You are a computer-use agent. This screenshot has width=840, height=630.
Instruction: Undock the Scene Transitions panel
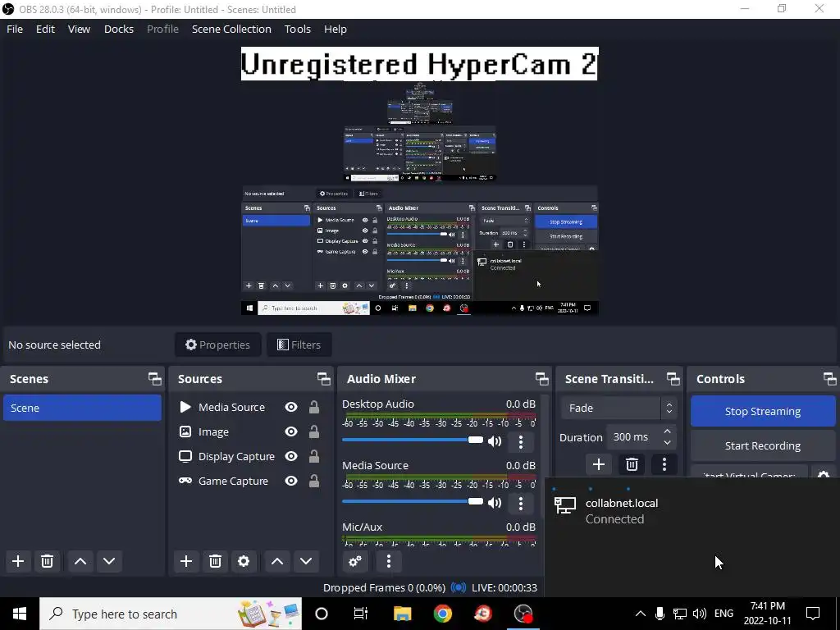coord(673,379)
